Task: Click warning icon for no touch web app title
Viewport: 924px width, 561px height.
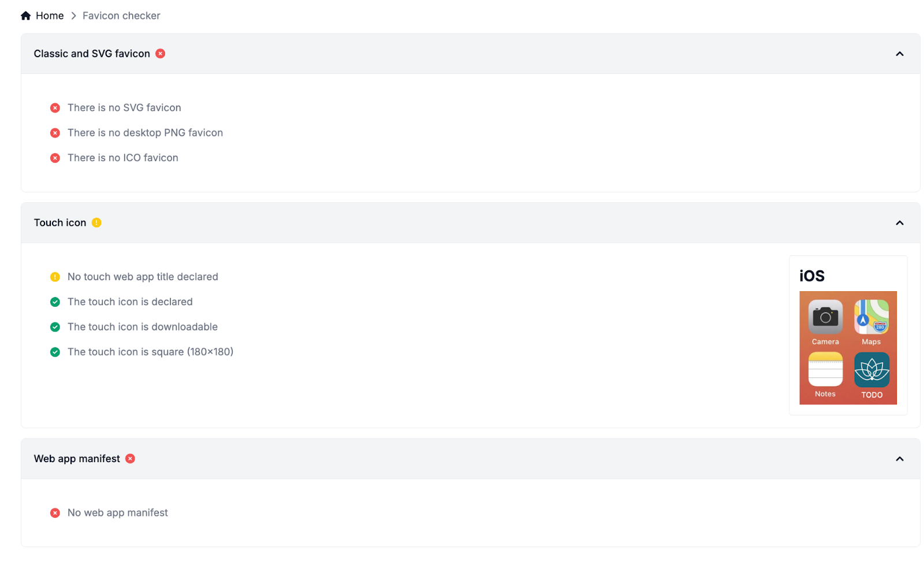Action: (x=55, y=277)
